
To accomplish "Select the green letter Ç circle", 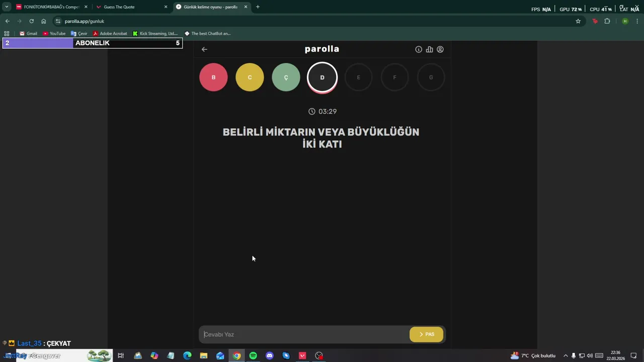I will point(286,77).
